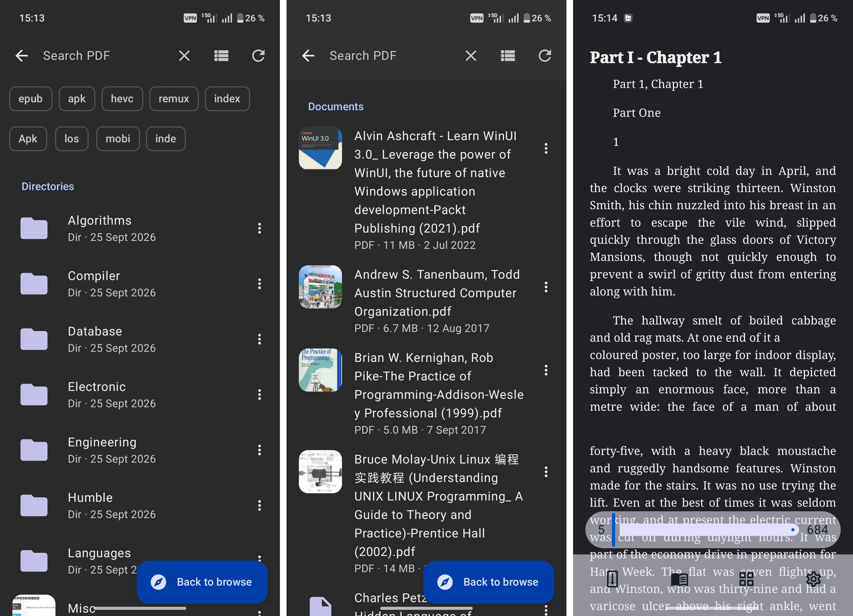Open Learn WinUI 3.0 cover thumbnail
The height and width of the screenshot is (616, 853).
click(x=320, y=148)
